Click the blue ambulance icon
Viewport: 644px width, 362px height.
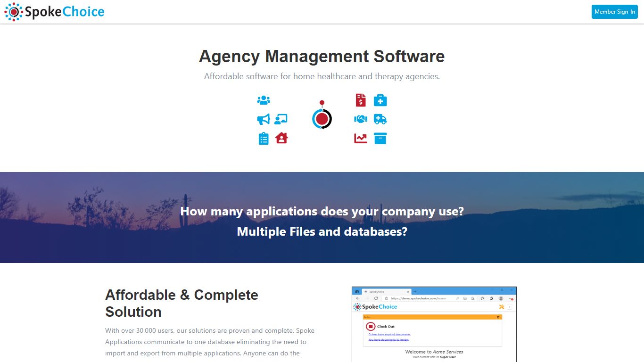(x=380, y=119)
